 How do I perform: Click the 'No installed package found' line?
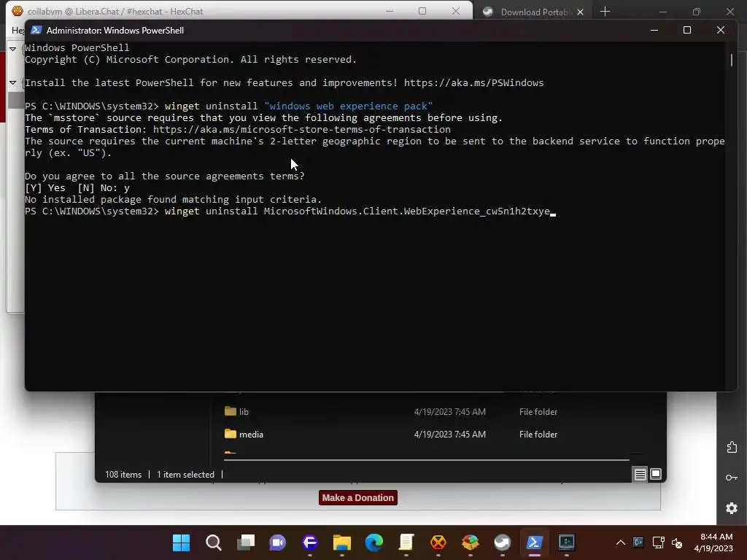point(174,200)
